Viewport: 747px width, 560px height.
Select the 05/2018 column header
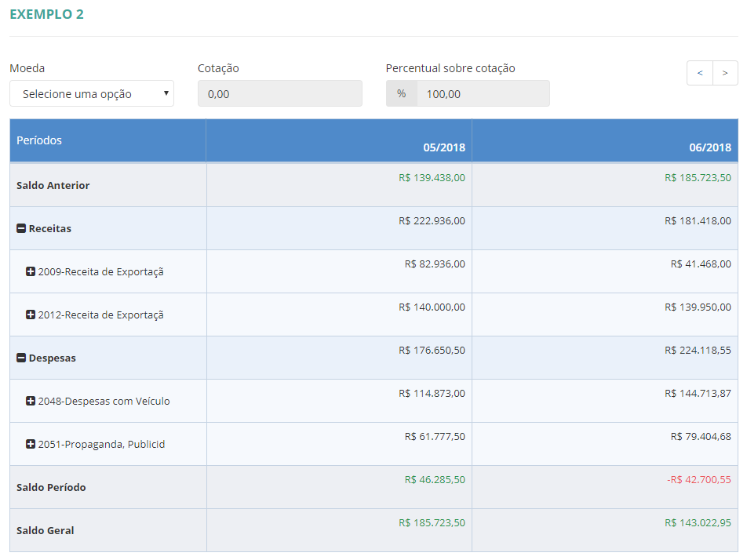tap(444, 147)
